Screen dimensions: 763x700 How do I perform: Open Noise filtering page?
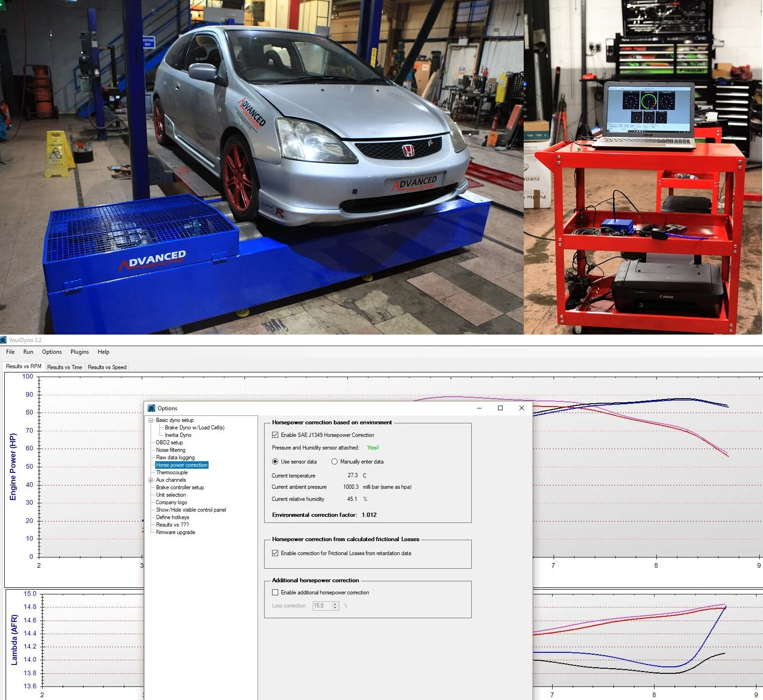[171, 450]
